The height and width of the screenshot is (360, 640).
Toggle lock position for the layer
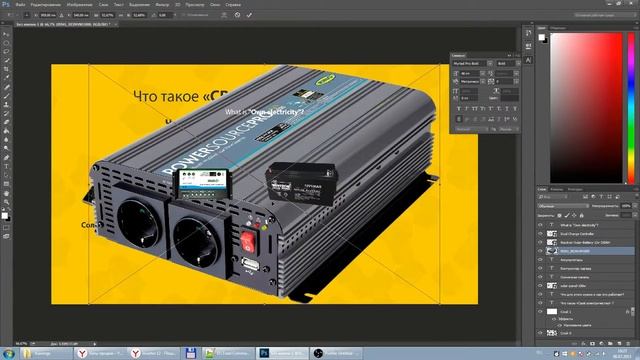click(574, 215)
